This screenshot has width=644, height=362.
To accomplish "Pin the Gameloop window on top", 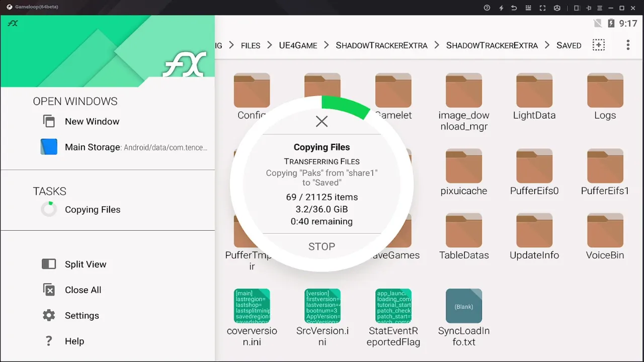I will coord(589,8).
